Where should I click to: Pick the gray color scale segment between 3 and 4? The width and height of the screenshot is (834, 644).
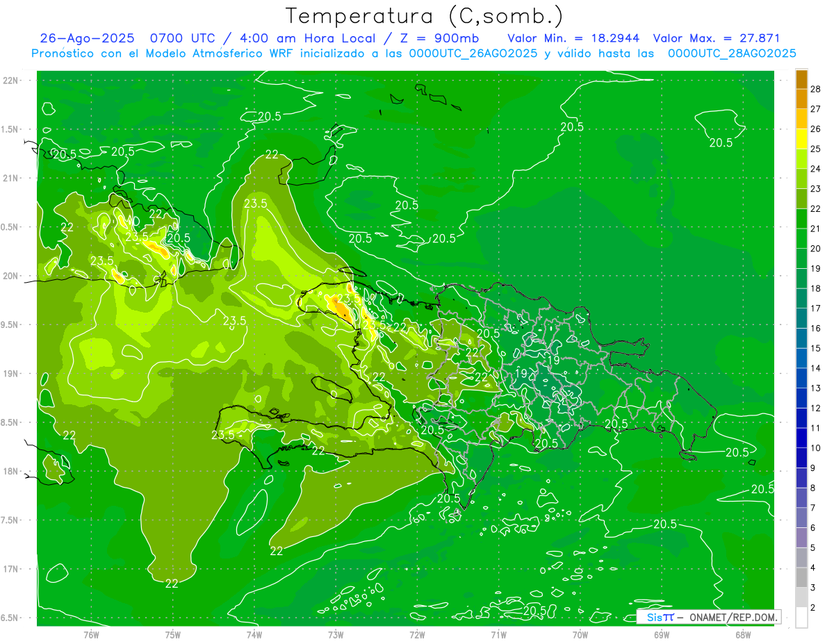coord(801,578)
